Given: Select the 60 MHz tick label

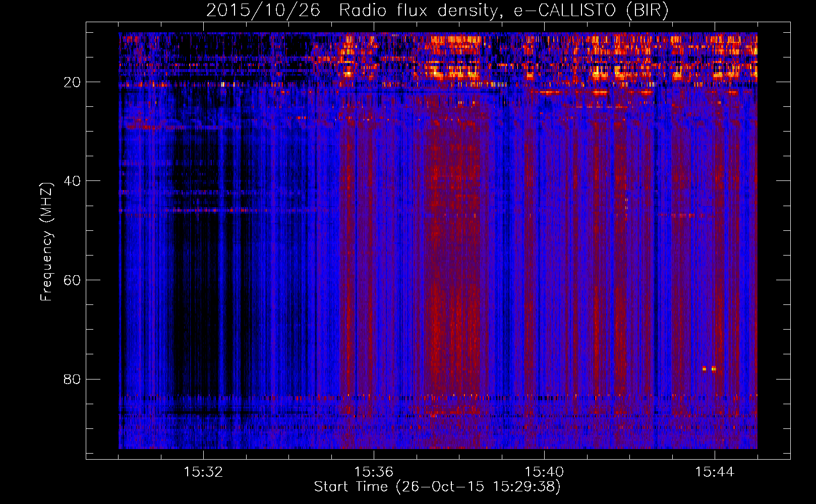Looking at the screenshot, I should [72, 280].
